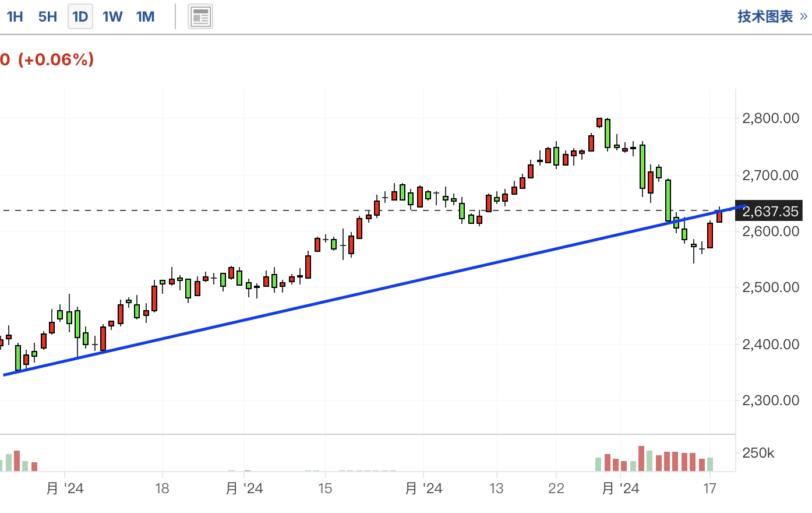The height and width of the screenshot is (513, 812).
Task: Click the 2,300.00 price axis label
Action: tap(770, 400)
